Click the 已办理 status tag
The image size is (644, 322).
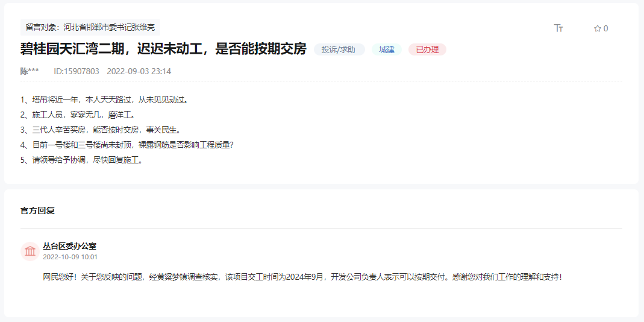tap(427, 50)
